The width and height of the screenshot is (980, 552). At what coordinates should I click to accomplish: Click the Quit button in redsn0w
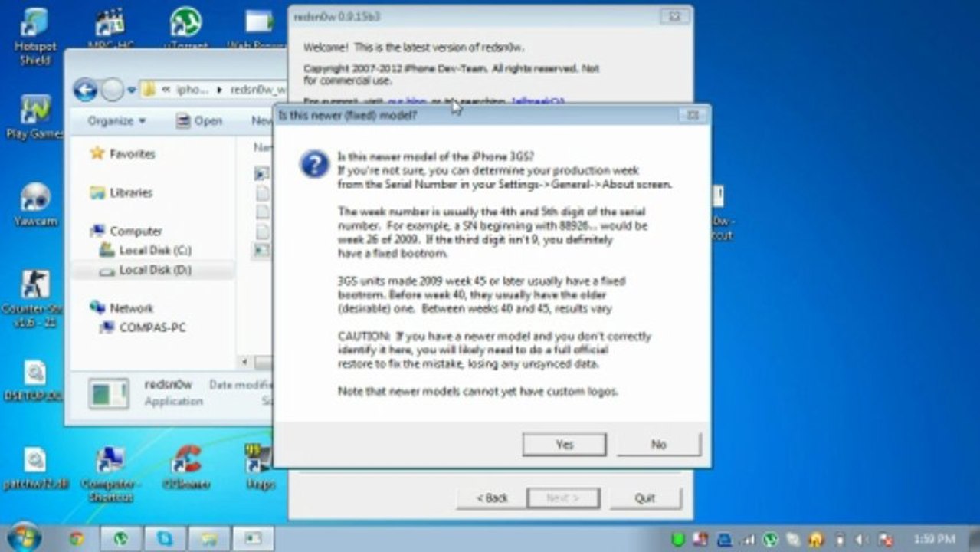tap(645, 498)
